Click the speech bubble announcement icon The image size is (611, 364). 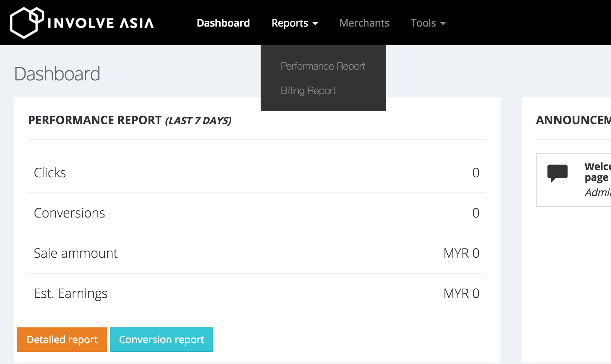(557, 173)
